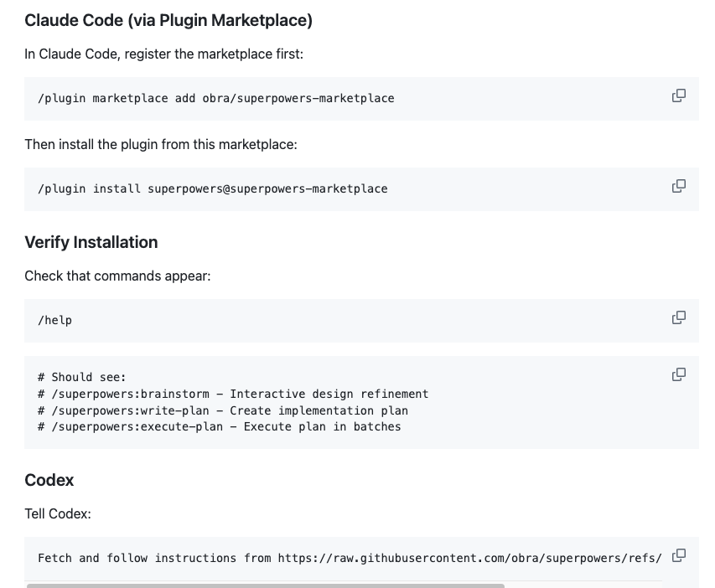Copy the plugin marketplace add command
This screenshot has height=588, width=715.
click(679, 95)
